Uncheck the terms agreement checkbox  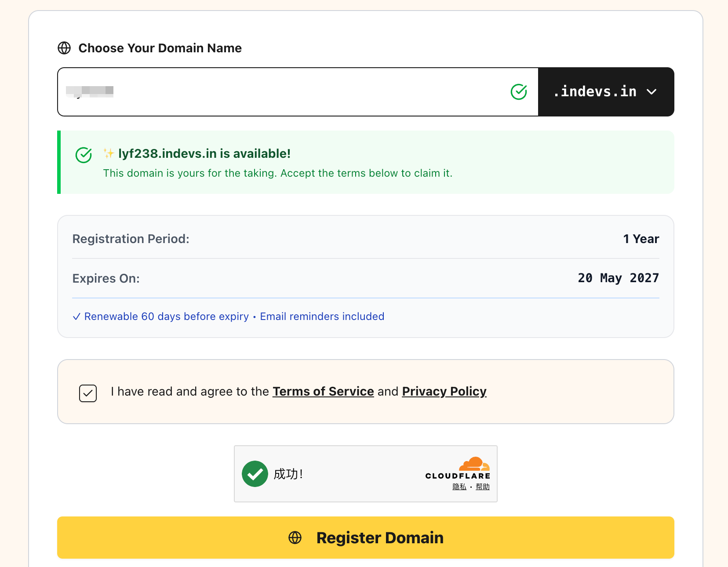pos(88,393)
